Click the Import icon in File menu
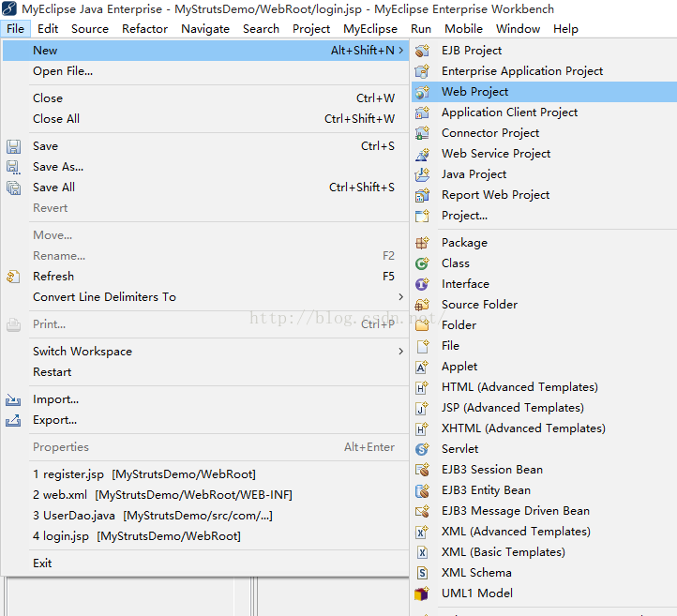677x616 pixels. pos(13,399)
